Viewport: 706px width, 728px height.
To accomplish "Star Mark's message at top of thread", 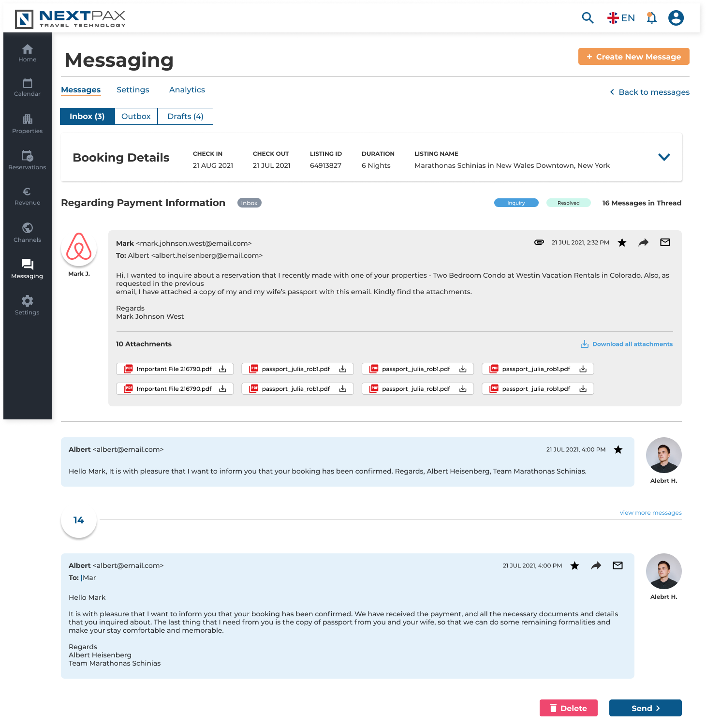I will coord(622,242).
